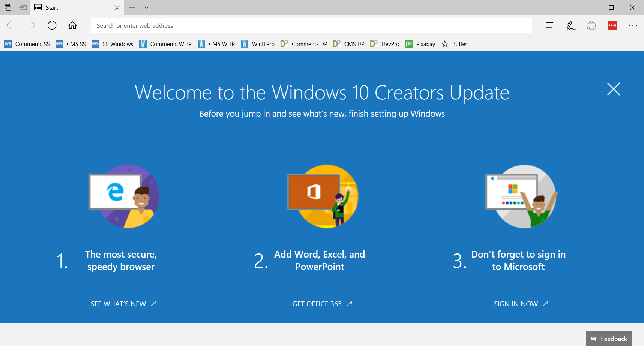Open the Pixabay favorites bookmark
Image resolution: width=644 pixels, height=346 pixels.
420,44
